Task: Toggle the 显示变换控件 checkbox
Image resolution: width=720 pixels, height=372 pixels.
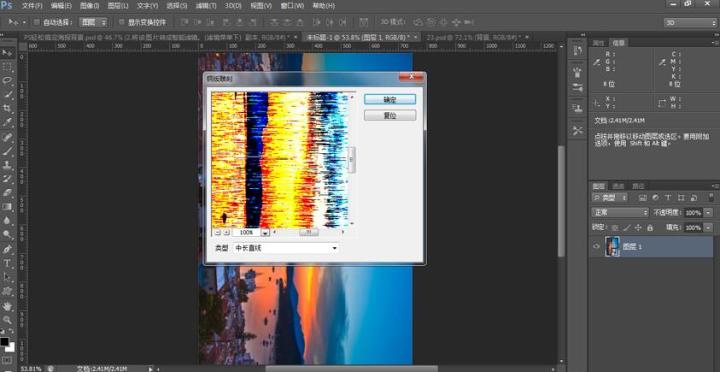Action: point(122,22)
